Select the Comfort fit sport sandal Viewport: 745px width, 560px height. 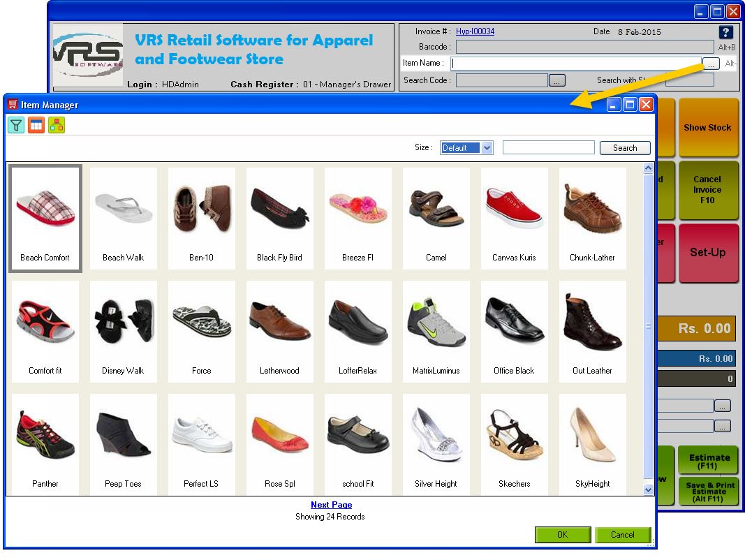pos(45,332)
